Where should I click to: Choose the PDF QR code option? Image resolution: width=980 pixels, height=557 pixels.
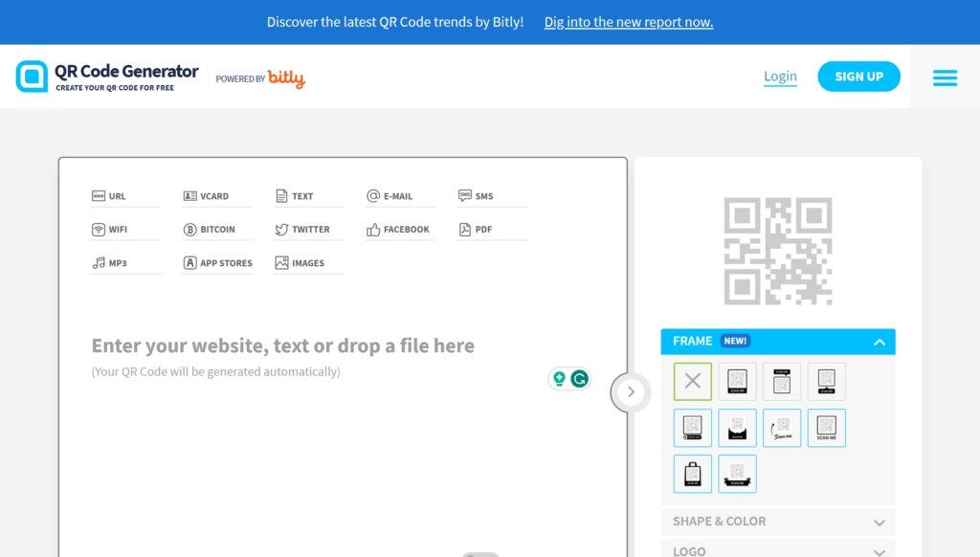coord(488,229)
